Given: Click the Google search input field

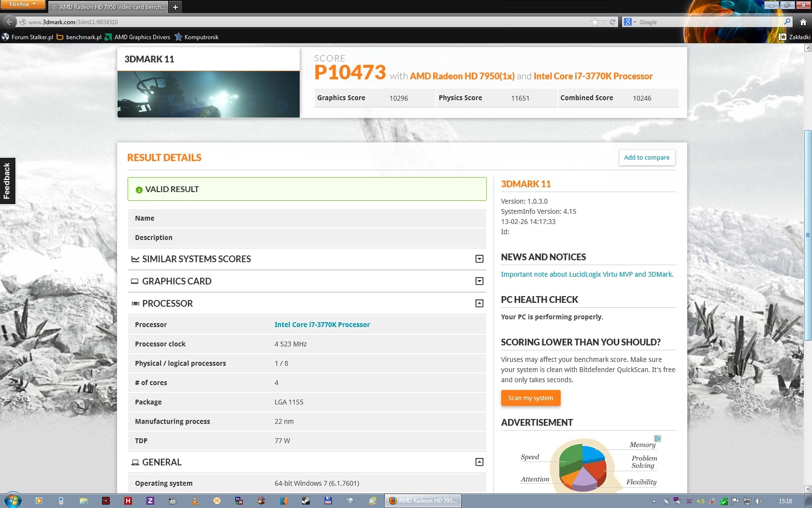Looking at the screenshot, I should pos(708,22).
